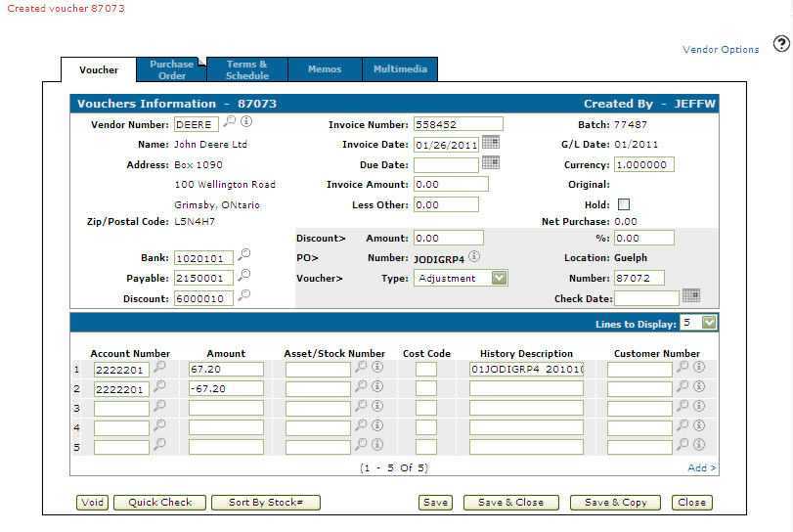Look up Bank account with magnifier
793x532 pixels.
click(x=244, y=254)
